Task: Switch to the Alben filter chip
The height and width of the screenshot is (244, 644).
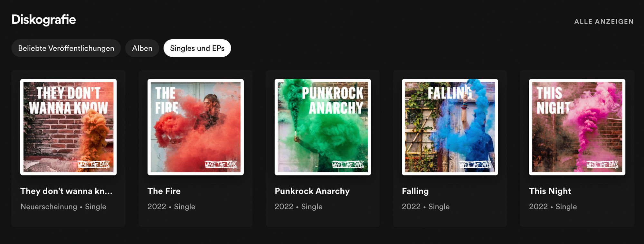Action: click(x=142, y=48)
